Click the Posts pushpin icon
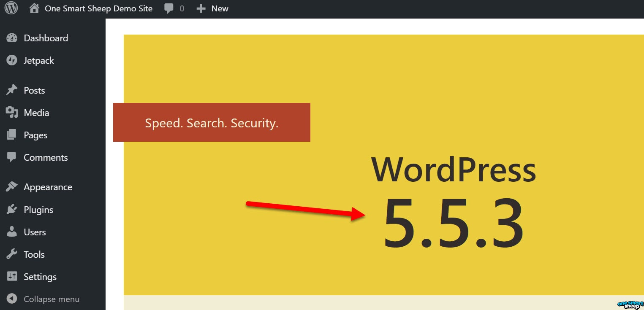 pyautogui.click(x=12, y=90)
